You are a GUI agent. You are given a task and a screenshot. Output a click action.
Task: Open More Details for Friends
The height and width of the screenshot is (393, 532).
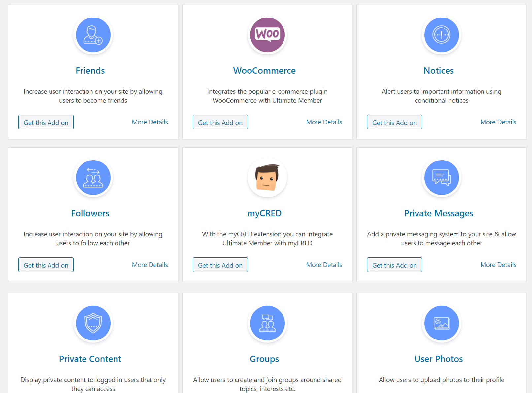pos(150,122)
